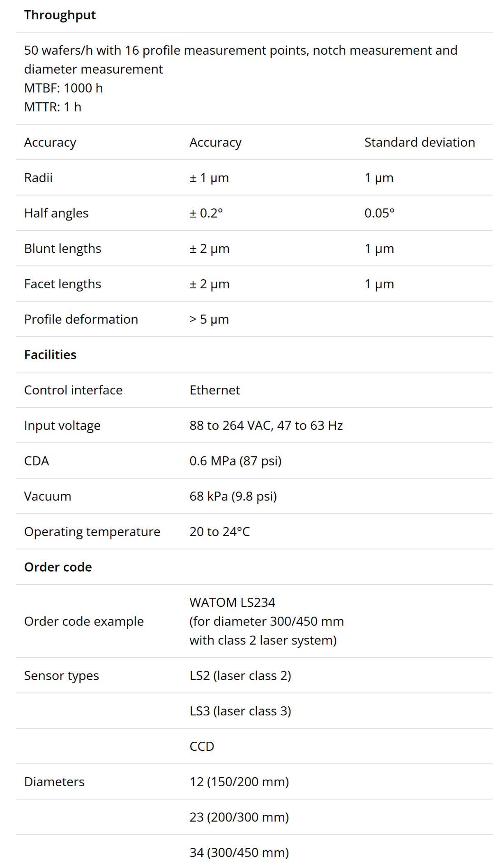
Task: Click the Blunt lengths row label
Action: click(62, 248)
